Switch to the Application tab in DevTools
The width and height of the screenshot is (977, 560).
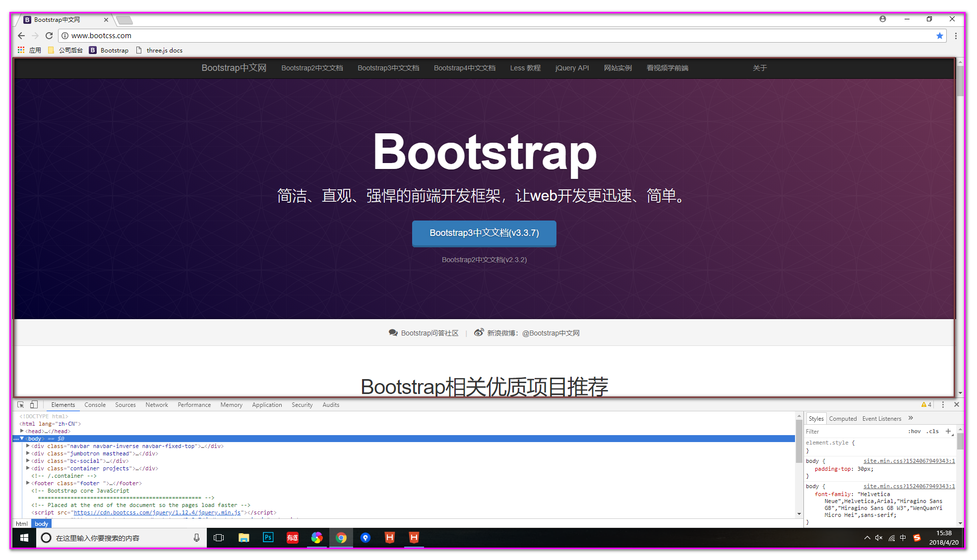pos(267,405)
